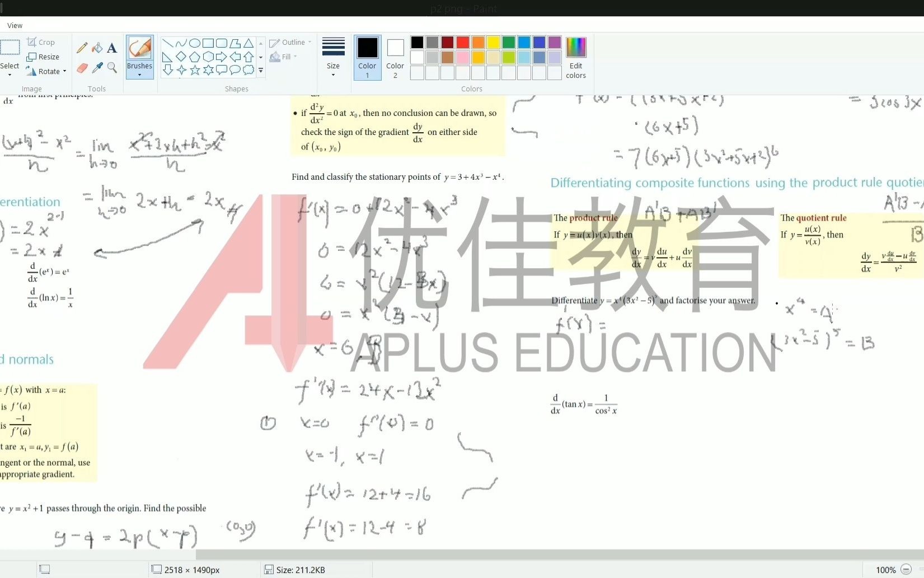This screenshot has width=924, height=578.
Task: Open the View ribbon tab
Action: [15, 25]
